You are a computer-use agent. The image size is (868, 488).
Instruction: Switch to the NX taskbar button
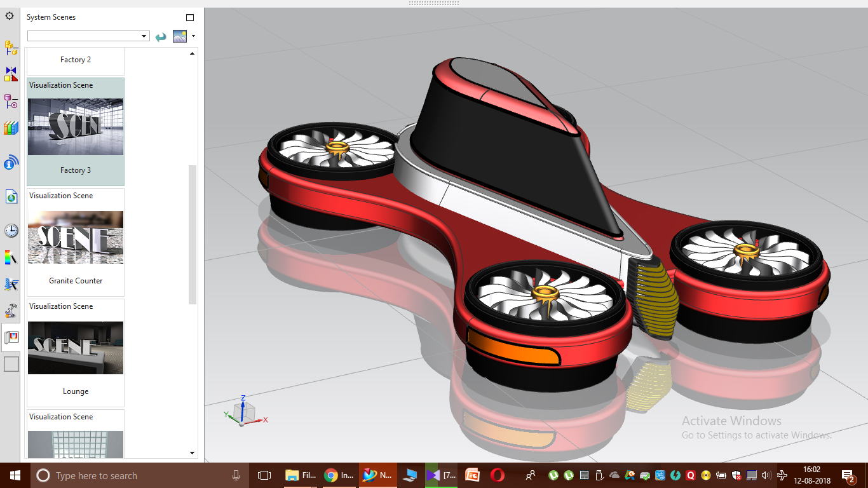(x=377, y=475)
